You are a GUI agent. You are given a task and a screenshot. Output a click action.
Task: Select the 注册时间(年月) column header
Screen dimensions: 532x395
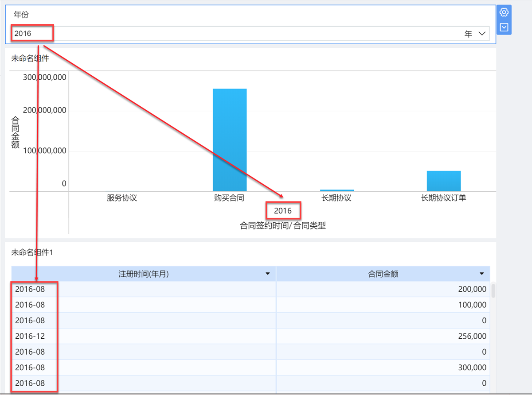pos(144,274)
